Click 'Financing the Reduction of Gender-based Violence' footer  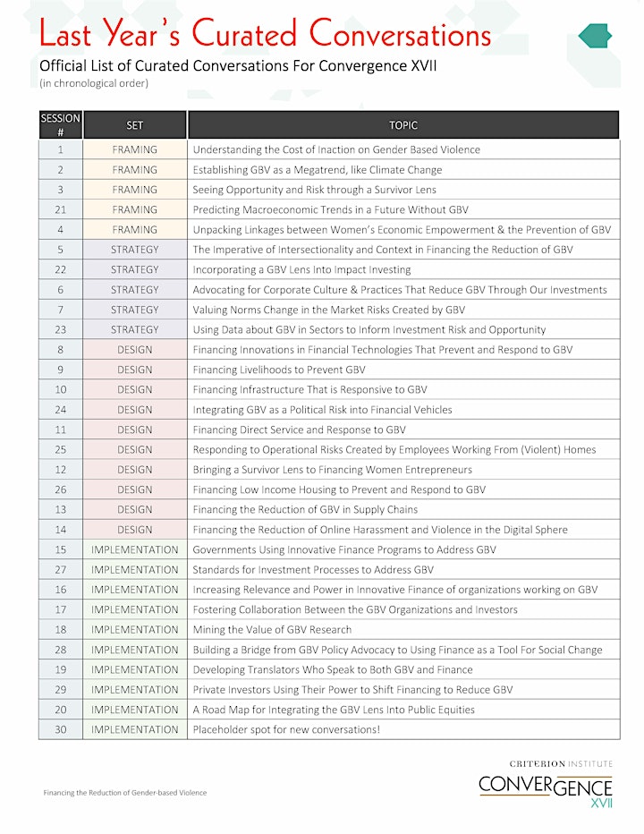point(125,793)
